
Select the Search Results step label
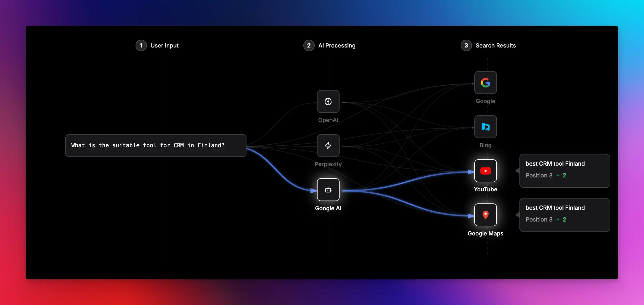coord(496,45)
